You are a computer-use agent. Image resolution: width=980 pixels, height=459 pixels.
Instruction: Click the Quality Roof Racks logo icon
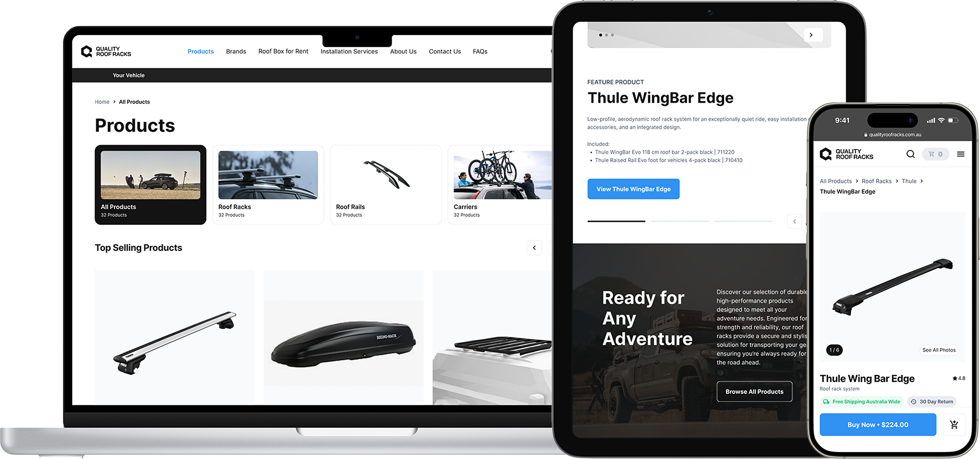tap(87, 51)
